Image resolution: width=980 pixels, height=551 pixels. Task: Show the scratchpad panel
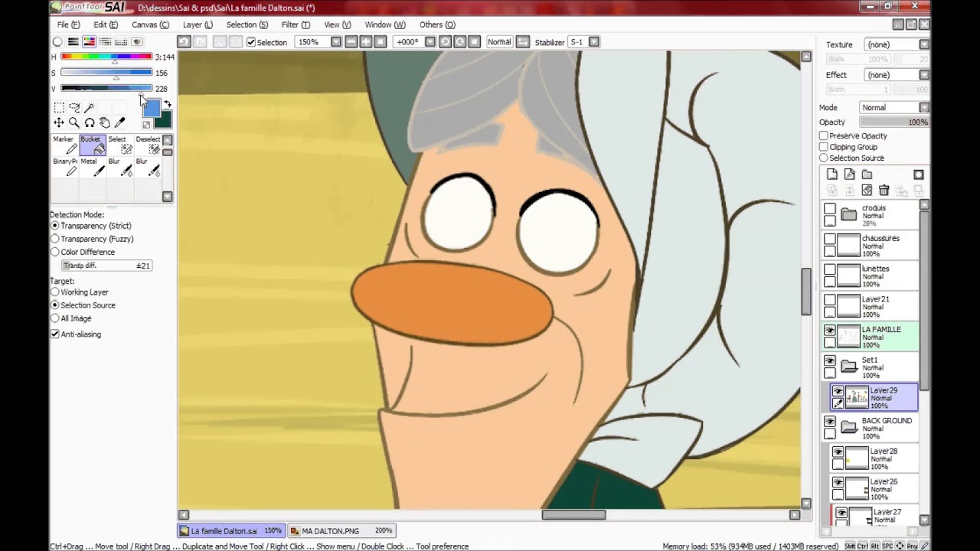click(x=137, y=42)
